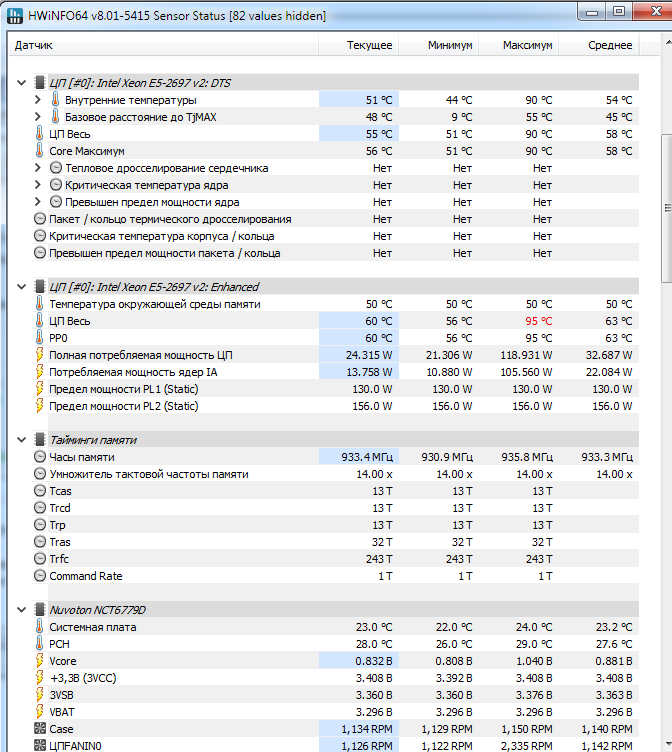Expand Базовое расстояние до TjMAX row

pos(37,117)
